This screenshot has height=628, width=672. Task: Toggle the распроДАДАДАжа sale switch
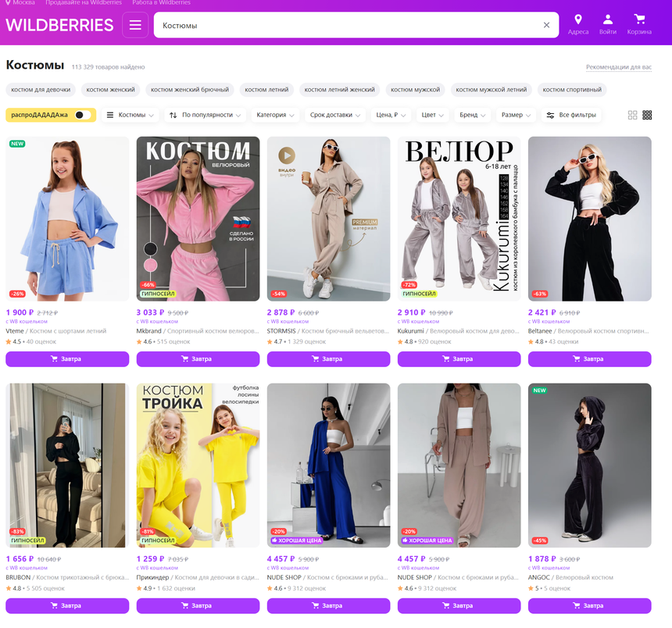pyautogui.click(x=83, y=115)
